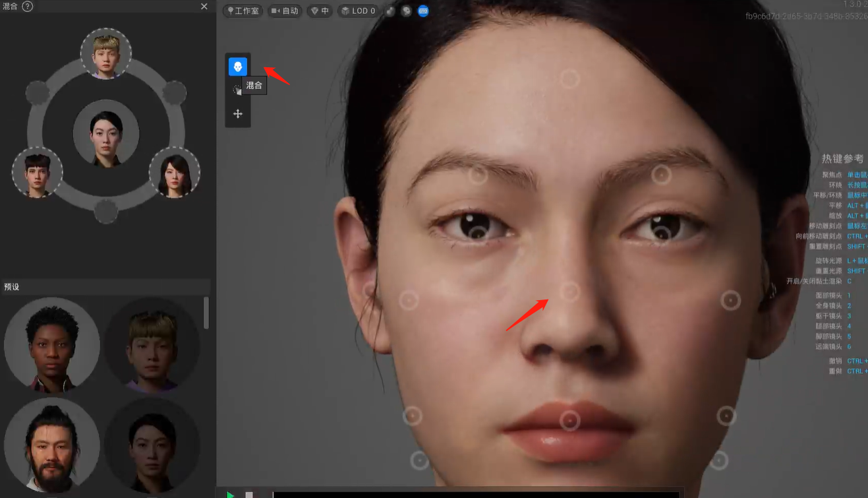Play the animation with the green play button
Image resolution: width=868 pixels, height=498 pixels.
tap(230, 494)
